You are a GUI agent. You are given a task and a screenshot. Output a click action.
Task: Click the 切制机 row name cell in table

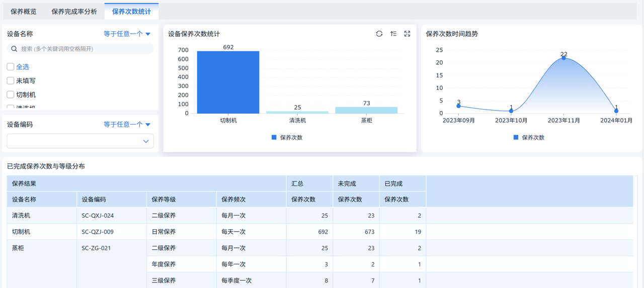(x=42, y=232)
